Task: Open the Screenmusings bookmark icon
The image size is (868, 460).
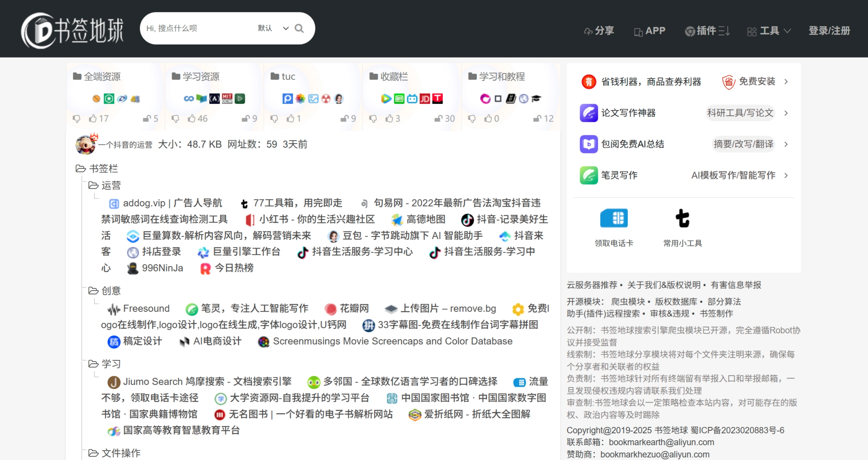Action: [263, 342]
